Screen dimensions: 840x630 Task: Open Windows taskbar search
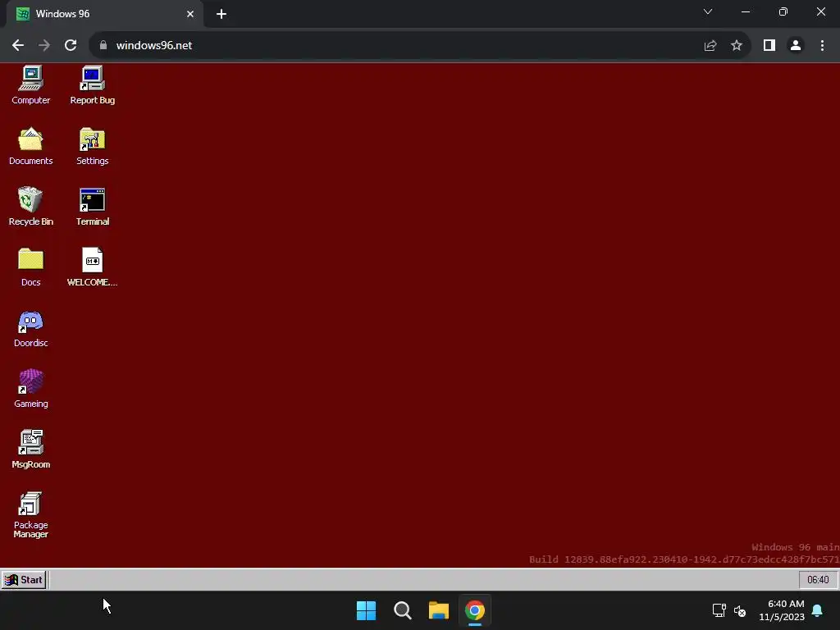coord(402,610)
